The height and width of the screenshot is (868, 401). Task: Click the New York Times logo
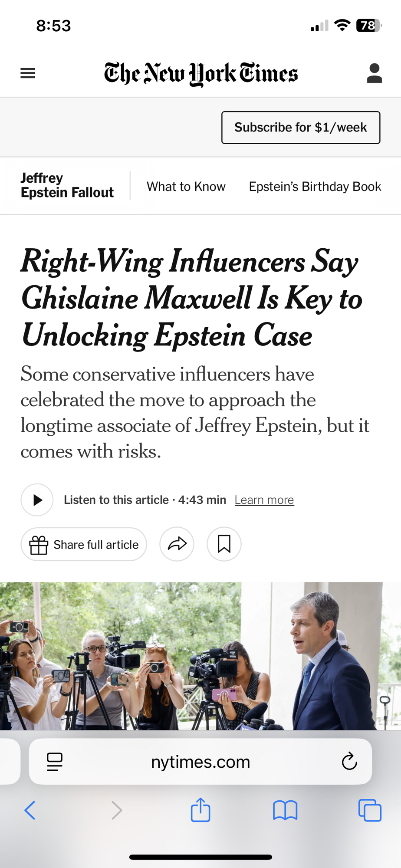click(x=201, y=73)
